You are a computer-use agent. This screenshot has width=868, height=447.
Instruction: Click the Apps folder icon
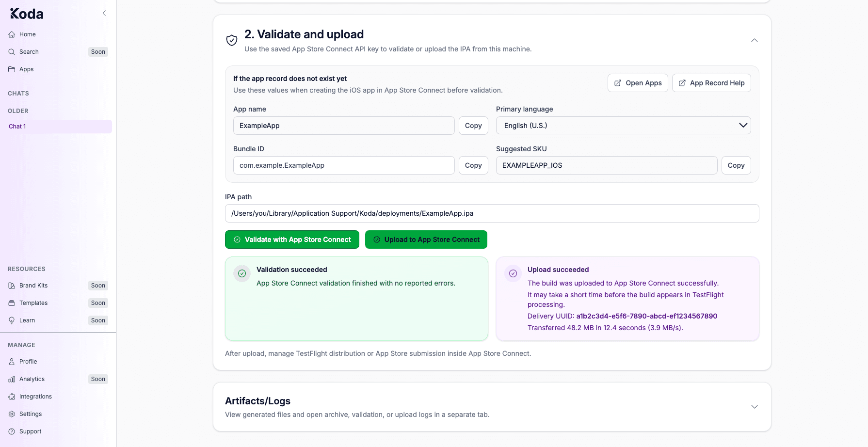[x=12, y=69]
